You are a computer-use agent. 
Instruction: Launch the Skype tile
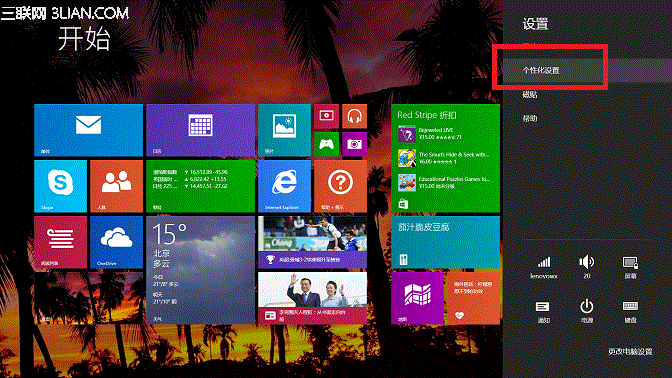[x=60, y=186]
